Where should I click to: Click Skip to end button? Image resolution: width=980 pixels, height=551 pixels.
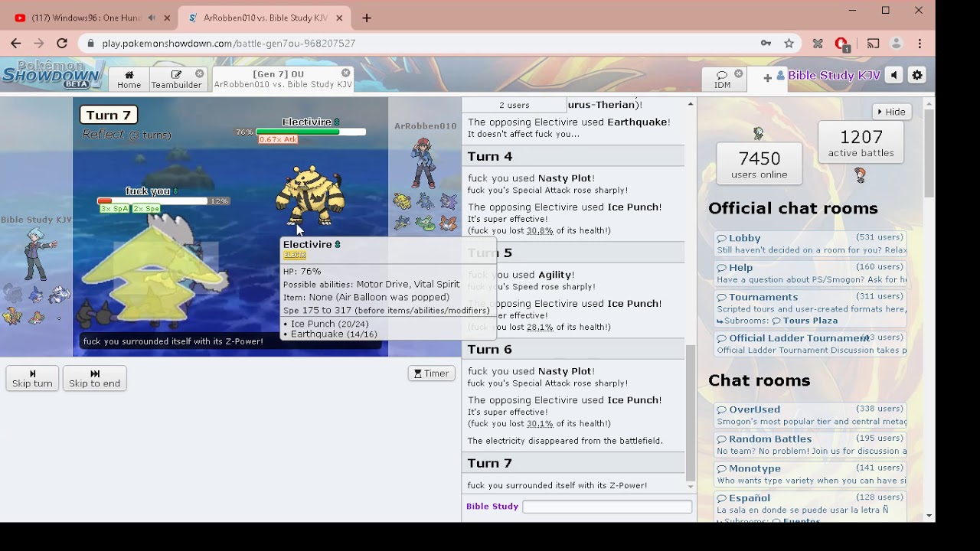pyautogui.click(x=94, y=378)
